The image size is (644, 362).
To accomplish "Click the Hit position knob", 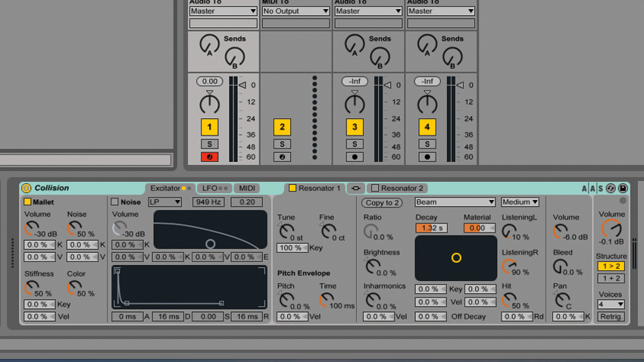I will tap(510, 301).
